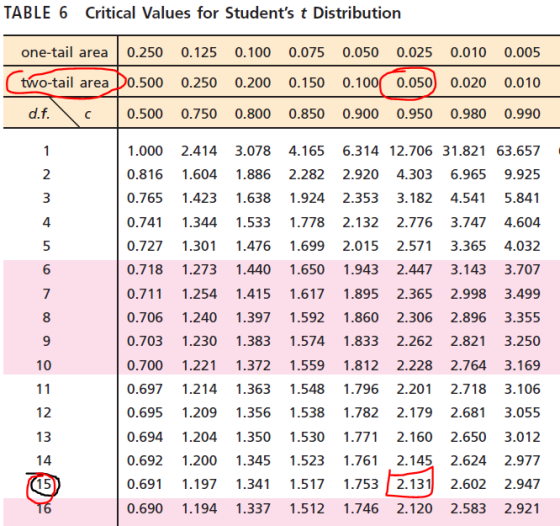
Task: Select 0.950 in the c row
Action: point(414,114)
